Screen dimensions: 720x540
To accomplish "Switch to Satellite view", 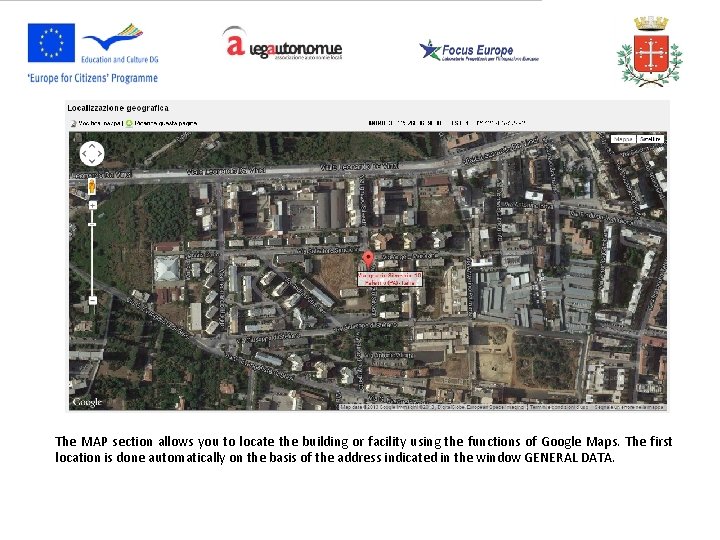I will [650, 139].
